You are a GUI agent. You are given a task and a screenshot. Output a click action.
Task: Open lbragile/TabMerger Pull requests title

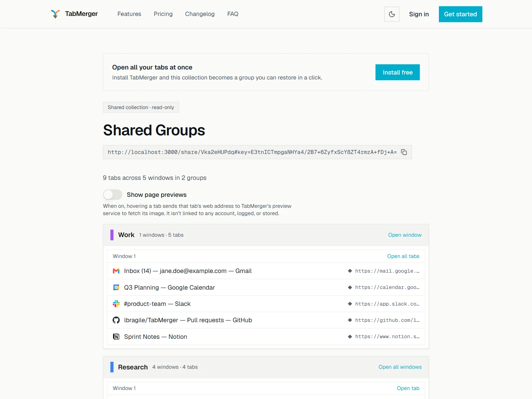coord(188,320)
